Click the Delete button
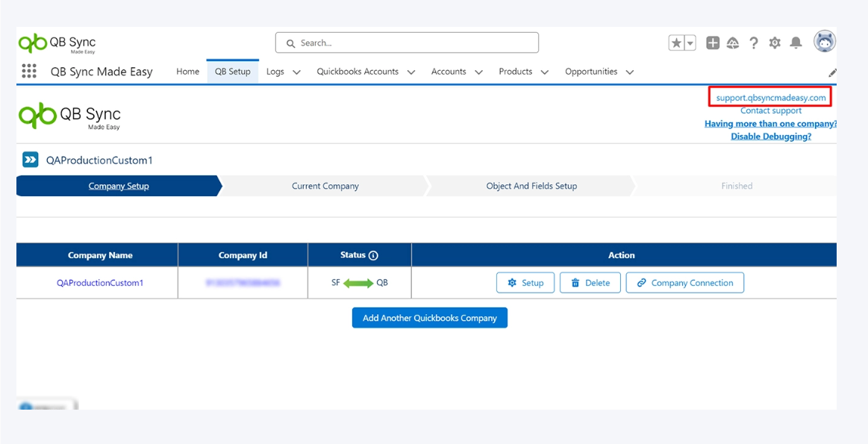This screenshot has height=444, width=868. 590,282
